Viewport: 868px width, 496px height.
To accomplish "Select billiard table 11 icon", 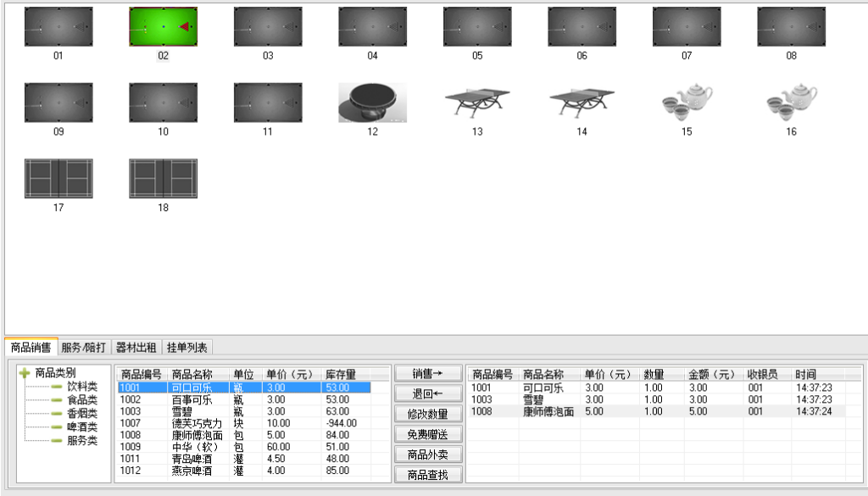I will 268,103.
